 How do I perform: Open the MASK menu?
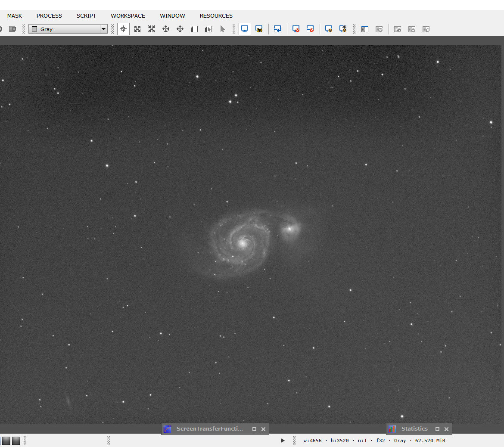click(15, 16)
